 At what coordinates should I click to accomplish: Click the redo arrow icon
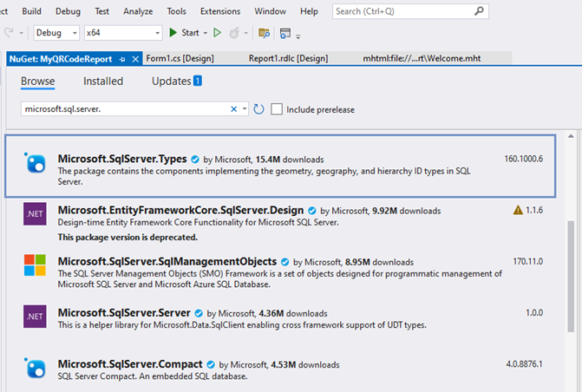(9, 33)
